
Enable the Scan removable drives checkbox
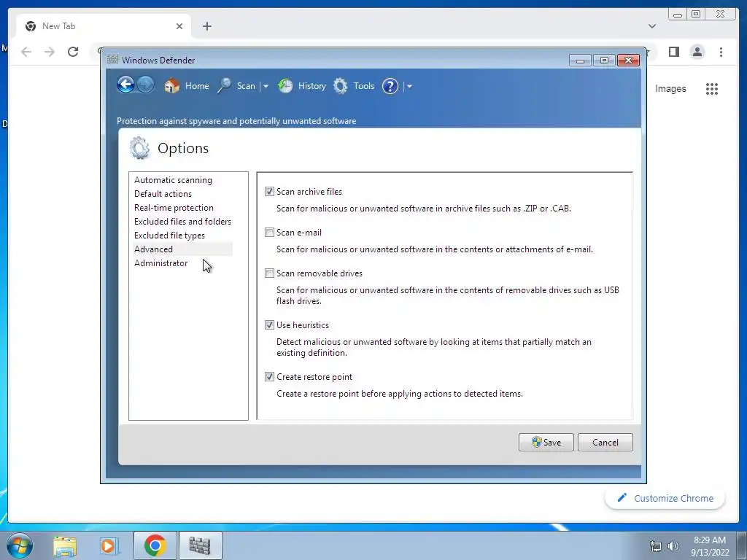click(270, 273)
